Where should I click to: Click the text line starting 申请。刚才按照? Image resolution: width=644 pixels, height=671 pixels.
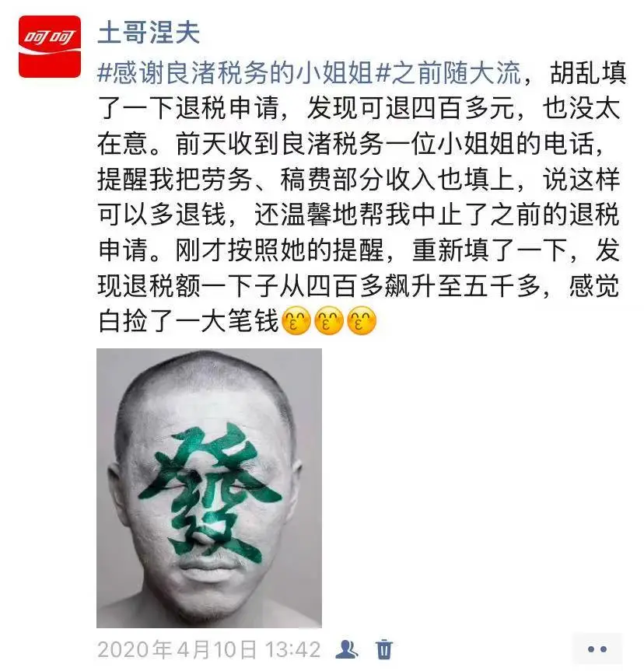point(359,250)
